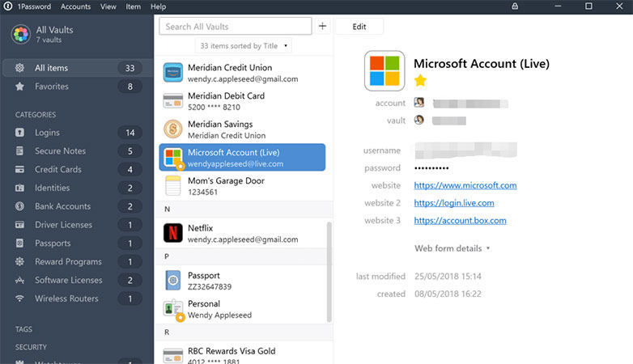This screenshot has width=633, height=364.
Task: Open the login.live.com website link
Action: pyautogui.click(x=453, y=203)
